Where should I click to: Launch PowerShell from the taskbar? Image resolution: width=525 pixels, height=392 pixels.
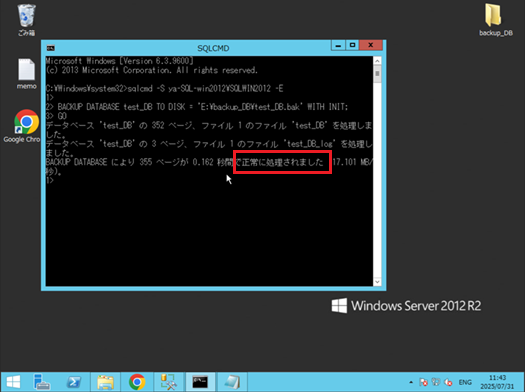74,382
